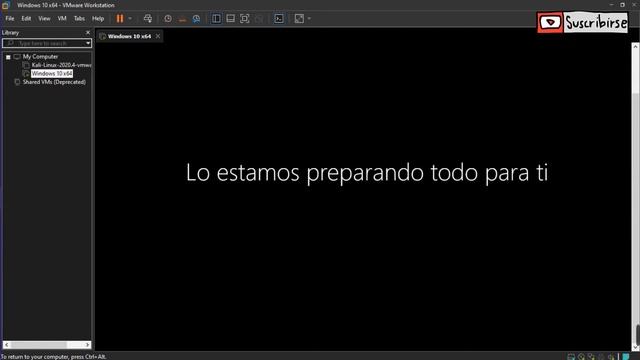Click the library horizontal scrollbar thumb
Screen dimensions: 640x360
click(x=38, y=345)
